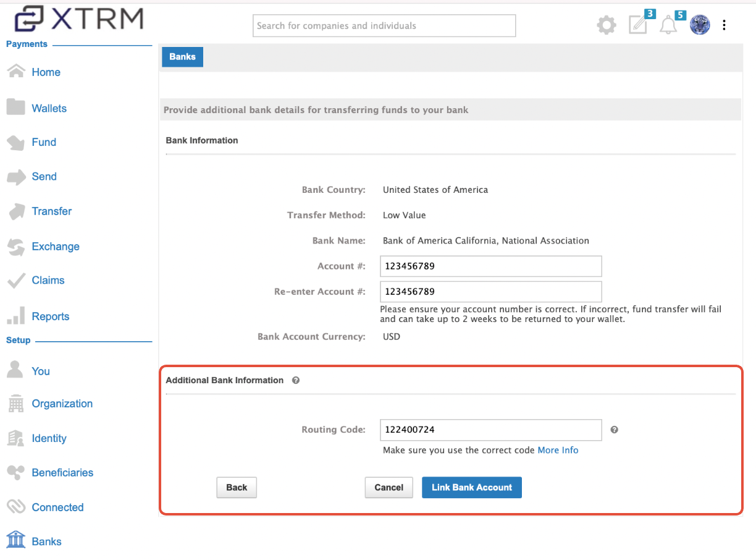Click inside the Routing Code field
Viewport: 756px width, 560px height.
(x=490, y=430)
